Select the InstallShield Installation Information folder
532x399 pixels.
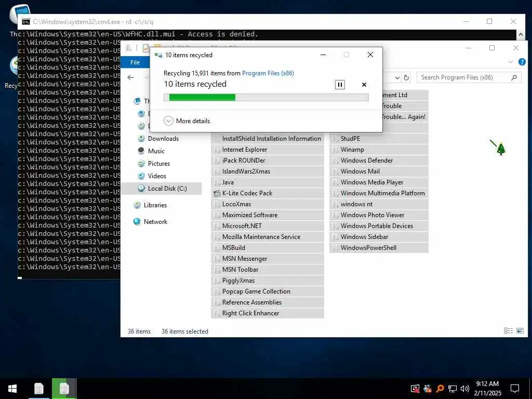[x=268, y=138]
